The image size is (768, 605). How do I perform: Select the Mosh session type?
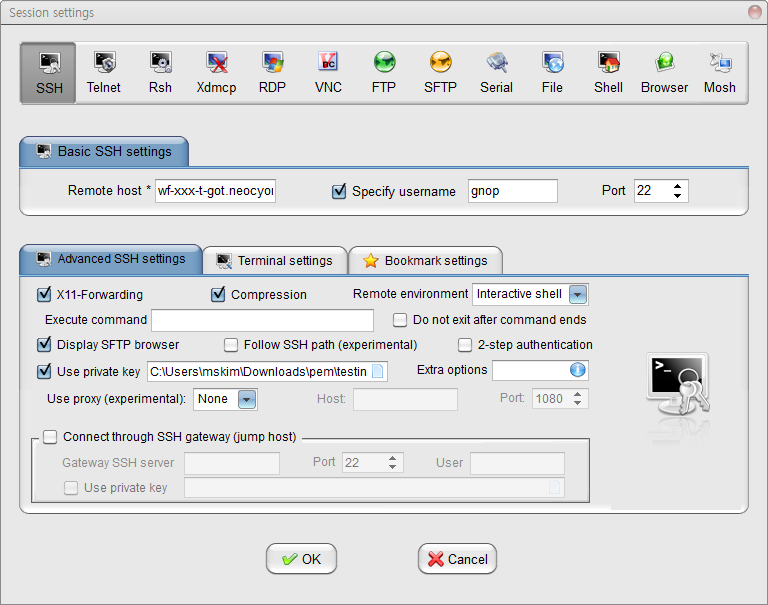coord(720,73)
